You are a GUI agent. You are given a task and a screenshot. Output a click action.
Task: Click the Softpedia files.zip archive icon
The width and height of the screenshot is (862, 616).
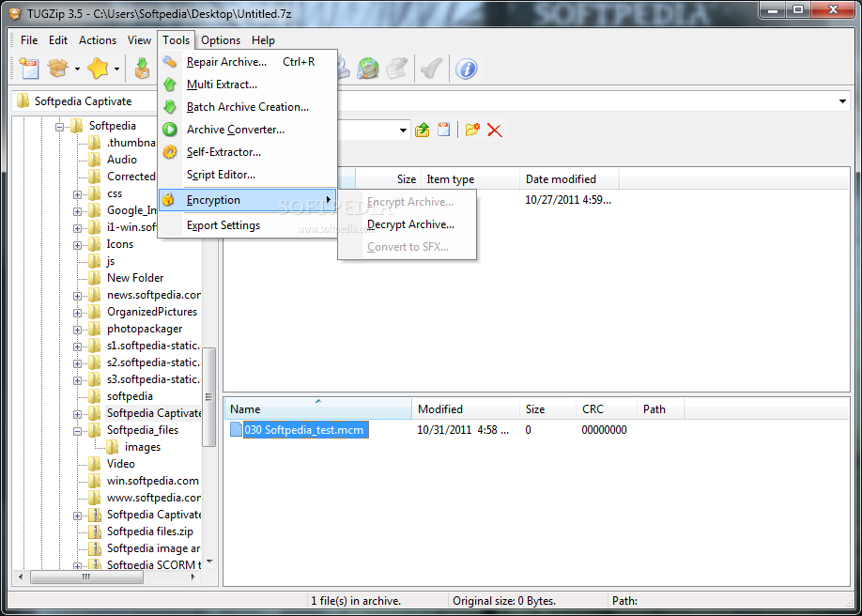[x=95, y=531]
